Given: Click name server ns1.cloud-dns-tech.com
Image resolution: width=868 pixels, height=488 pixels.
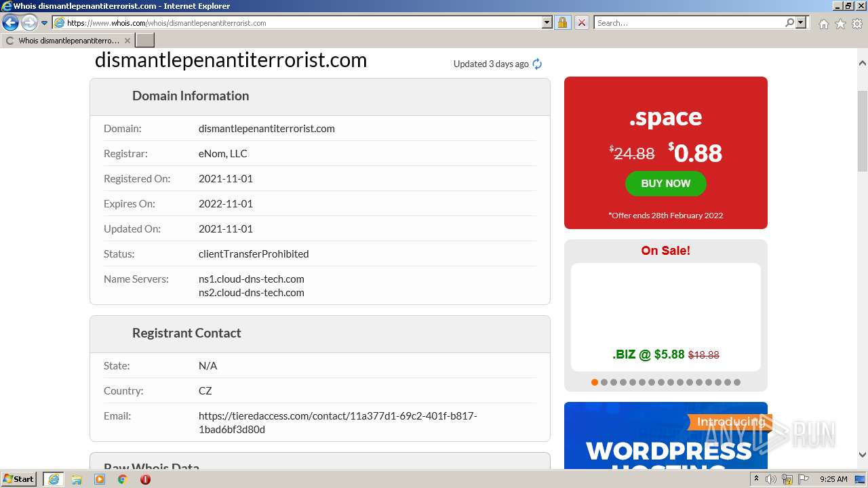Looking at the screenshot, I should (252, 279).
